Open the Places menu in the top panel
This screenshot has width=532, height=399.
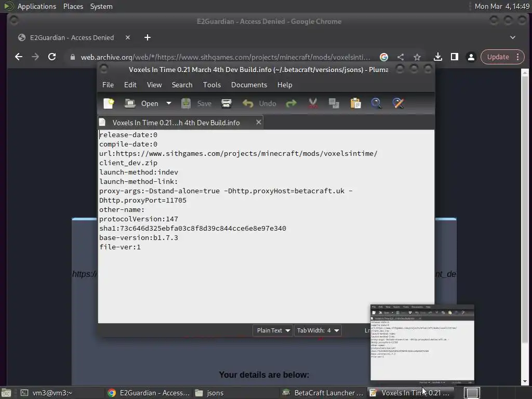pyautogui.click(x=73, y=6)
